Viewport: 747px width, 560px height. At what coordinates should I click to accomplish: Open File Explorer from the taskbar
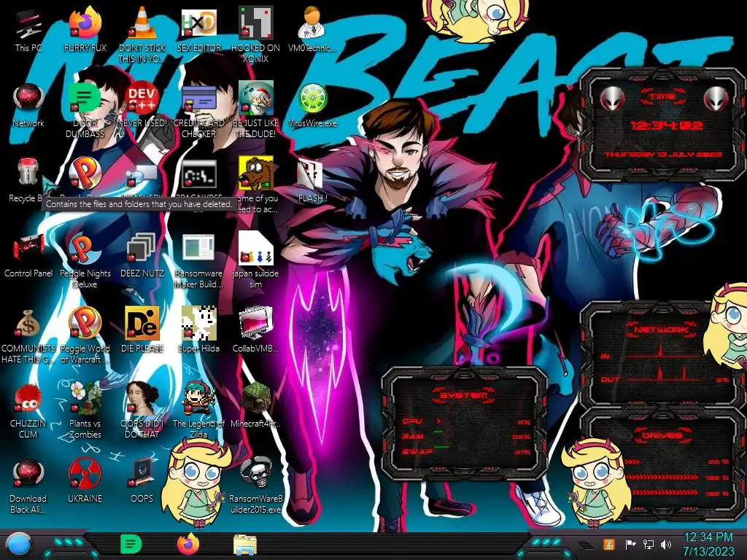pos(245,545)
